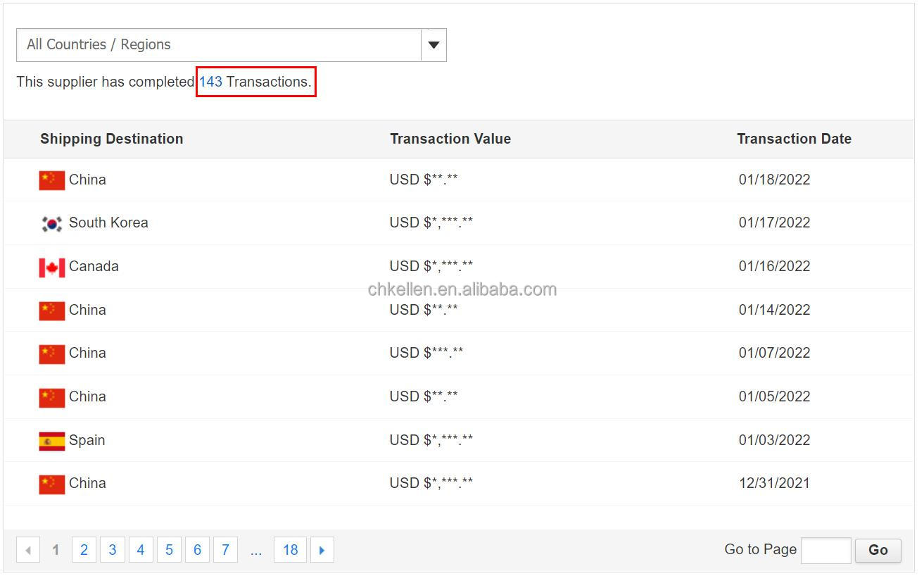Click the China flag dated 01/07/2022
924x576 pixels.
pyautogui.click(x=52, y=354)
